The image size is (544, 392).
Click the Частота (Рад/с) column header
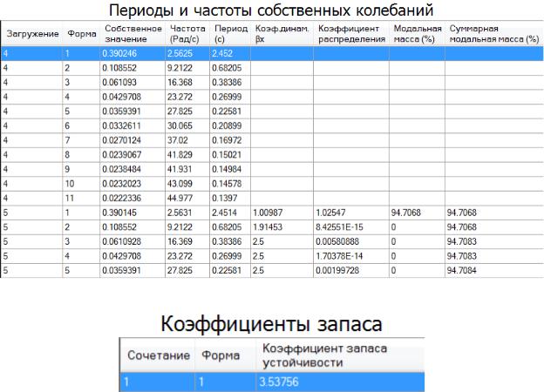click(x=187, y=34)
